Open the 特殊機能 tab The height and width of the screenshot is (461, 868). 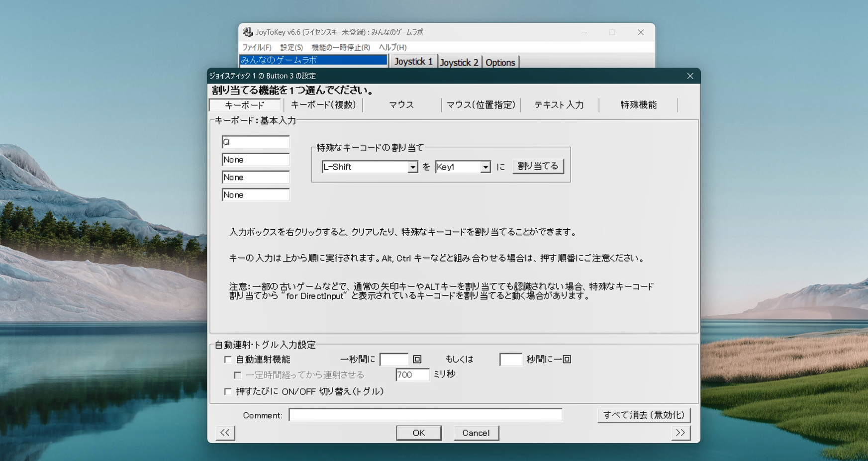coord(639,105)
